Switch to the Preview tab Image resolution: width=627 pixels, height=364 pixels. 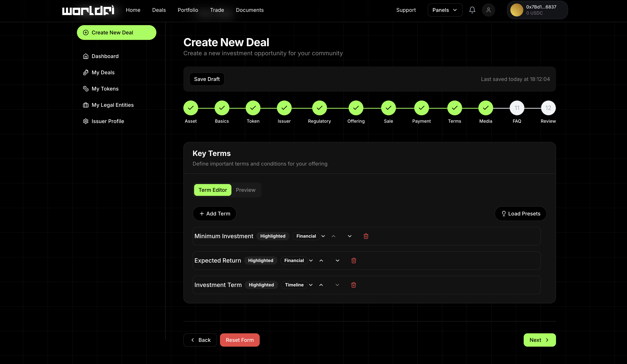(x=245, y=190)
